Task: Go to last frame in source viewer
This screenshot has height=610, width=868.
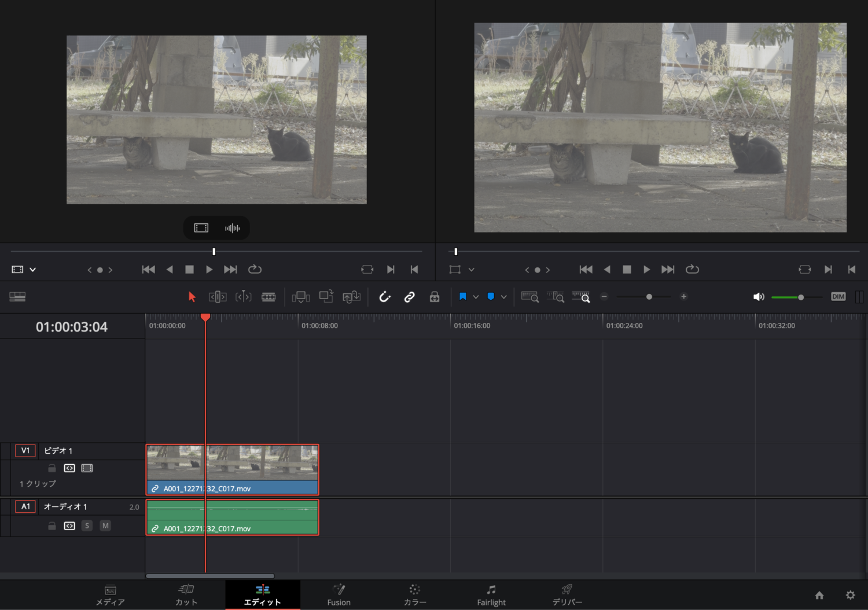Action: [x=230, y=270]
